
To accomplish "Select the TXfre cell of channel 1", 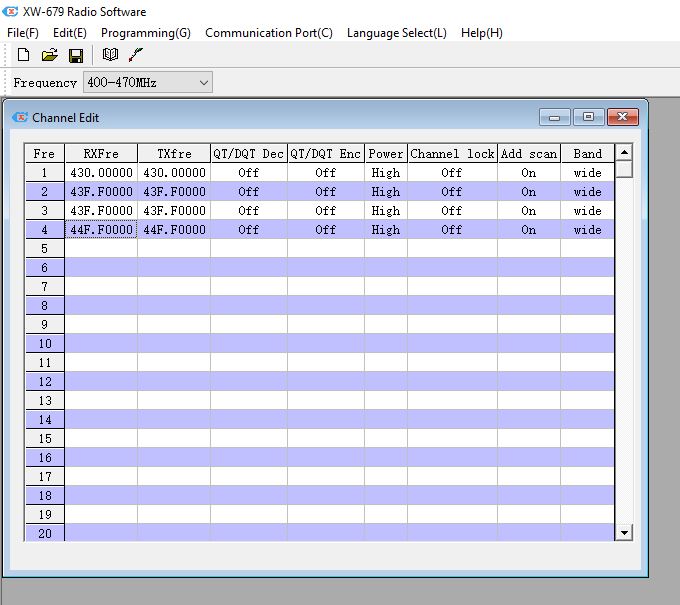I will (x=174, y=173).
